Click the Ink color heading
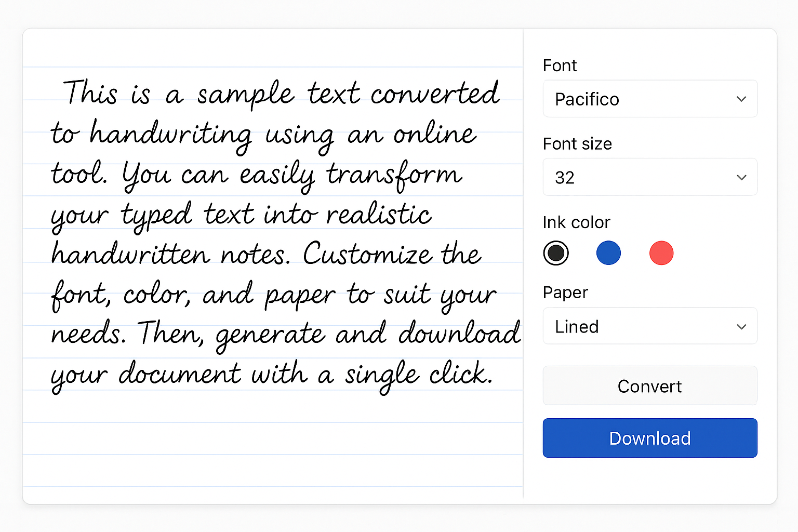The image size is (798, 532). click(577, 222)
